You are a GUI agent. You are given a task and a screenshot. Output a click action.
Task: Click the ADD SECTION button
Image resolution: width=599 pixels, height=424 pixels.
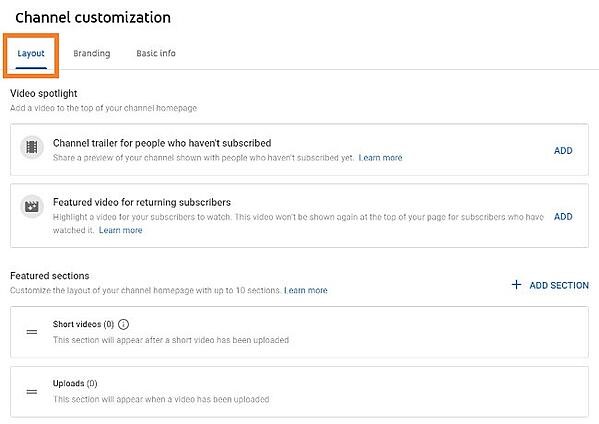click(x=550, y=285)
